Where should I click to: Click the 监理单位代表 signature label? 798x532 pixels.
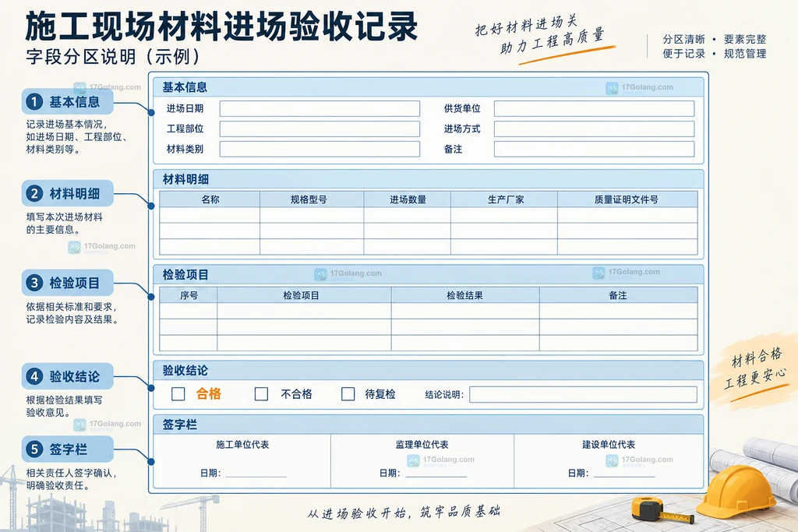pos(422,445)
